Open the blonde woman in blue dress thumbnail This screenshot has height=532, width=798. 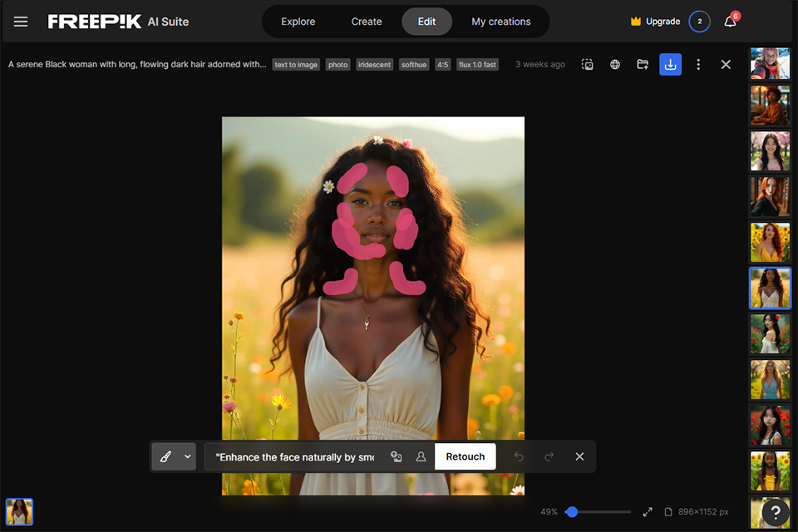[770, 380]
